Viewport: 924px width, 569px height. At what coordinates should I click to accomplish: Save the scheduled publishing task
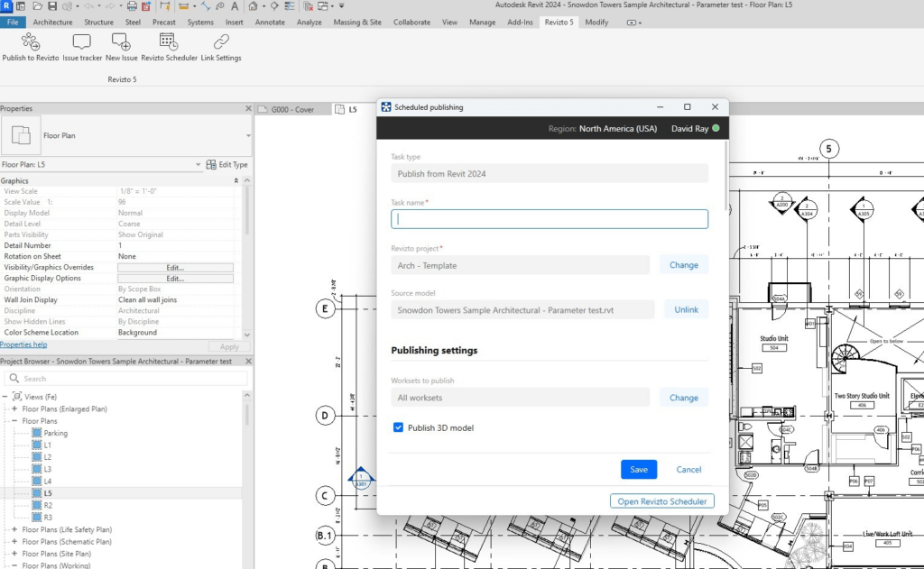(639, 469)
